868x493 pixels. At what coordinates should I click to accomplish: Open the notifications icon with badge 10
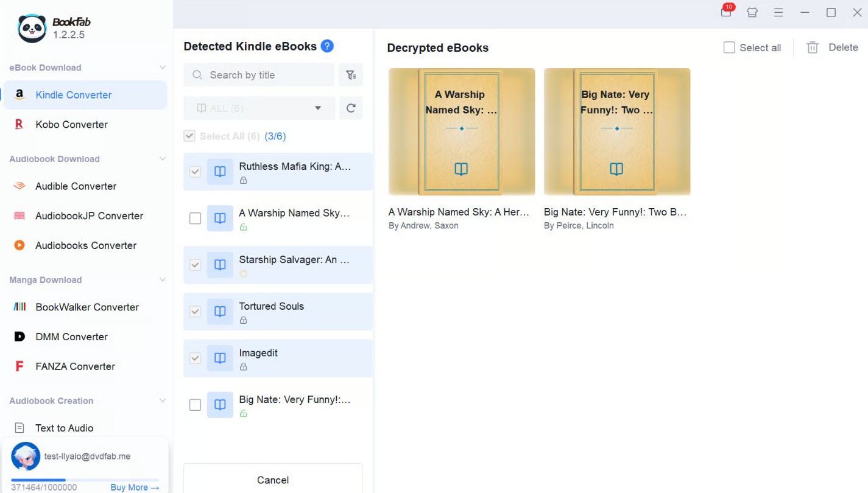(726, 12)
